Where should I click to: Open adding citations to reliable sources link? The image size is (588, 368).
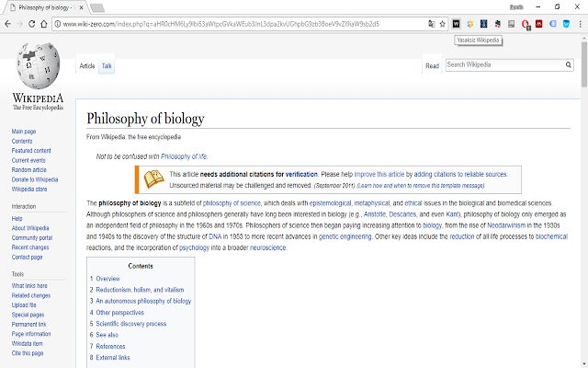pyautogui.click(x=460, y=174)
